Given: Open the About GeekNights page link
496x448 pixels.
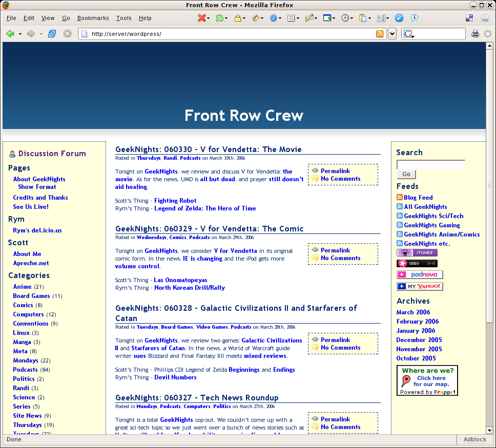Looking at the screenshot, I should tap(39, 179).
